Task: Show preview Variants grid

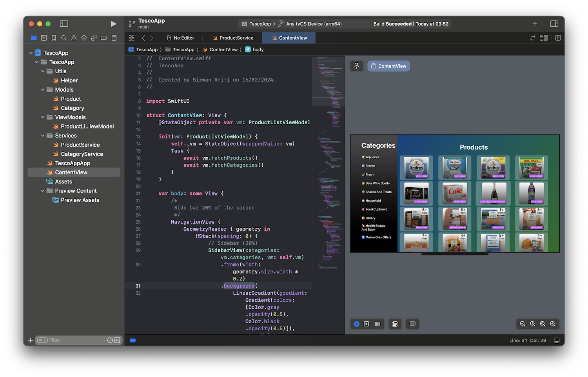Action: point(377,324)
